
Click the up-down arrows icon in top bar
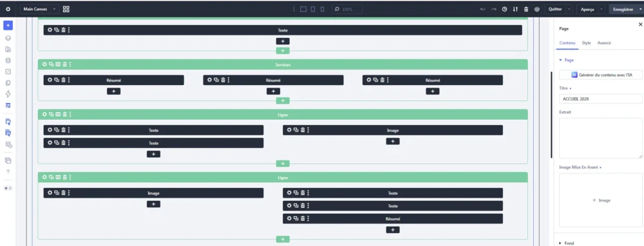click(515, 9)
